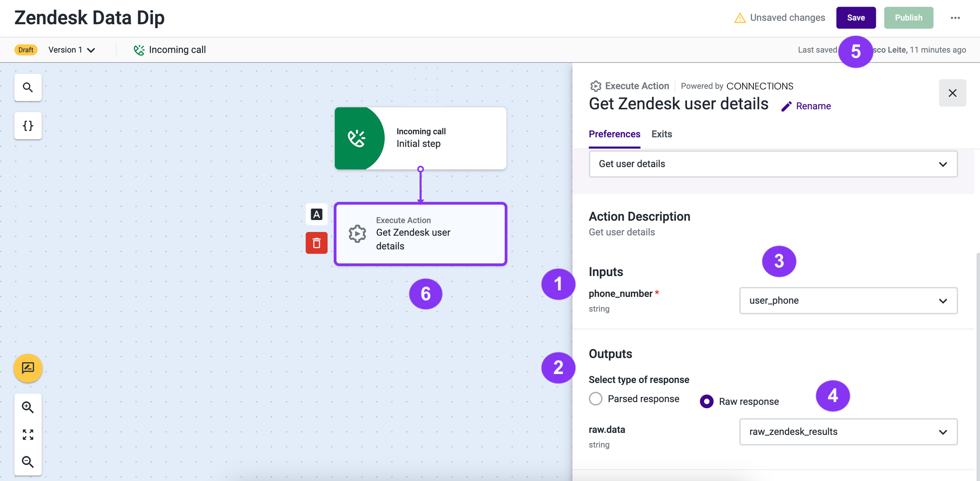Zoom in on the flow canvas

click(x=28, y=407)
